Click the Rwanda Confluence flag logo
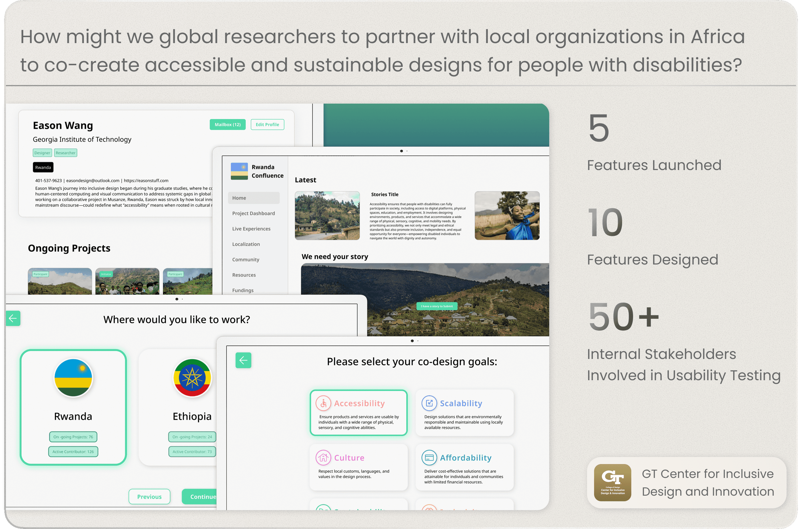 click(x=239, y=171)
